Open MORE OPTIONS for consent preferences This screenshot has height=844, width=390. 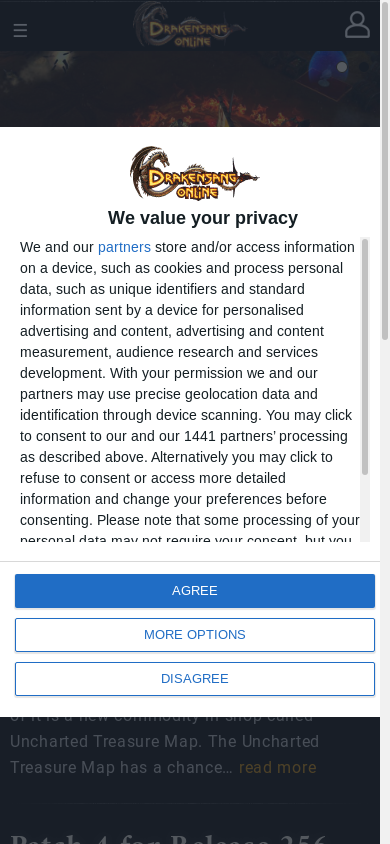pyautogui.click(x=195, y=635)
